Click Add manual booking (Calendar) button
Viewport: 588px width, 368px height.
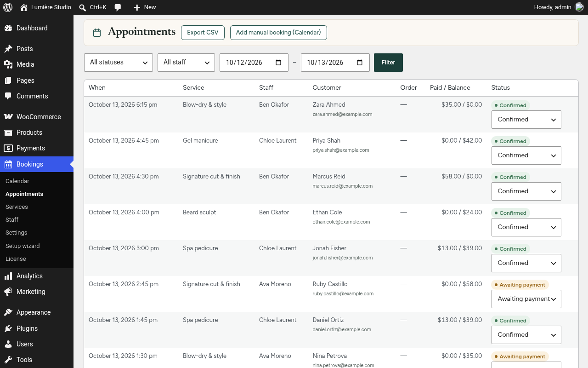pyautogui.click(x=278, y=33)
